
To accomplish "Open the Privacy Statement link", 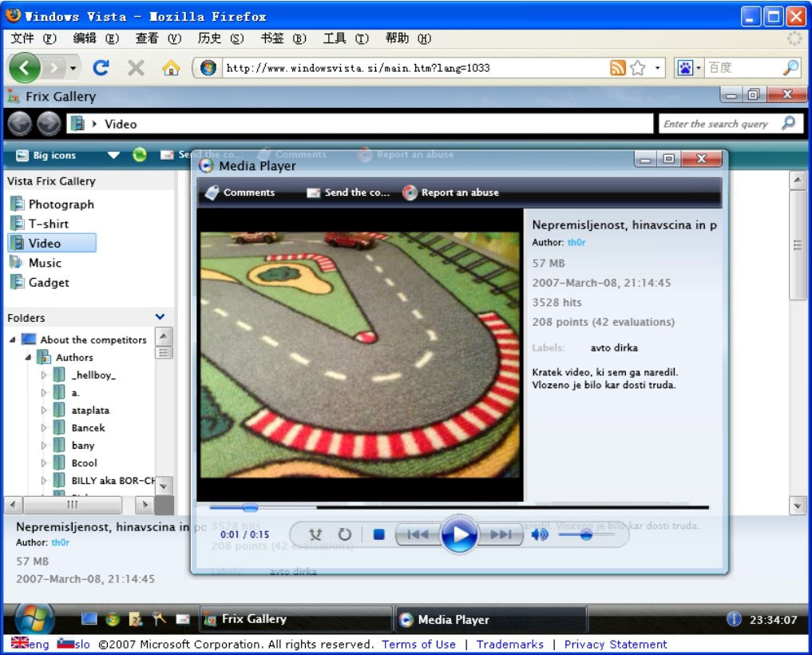I will [616, 644].
